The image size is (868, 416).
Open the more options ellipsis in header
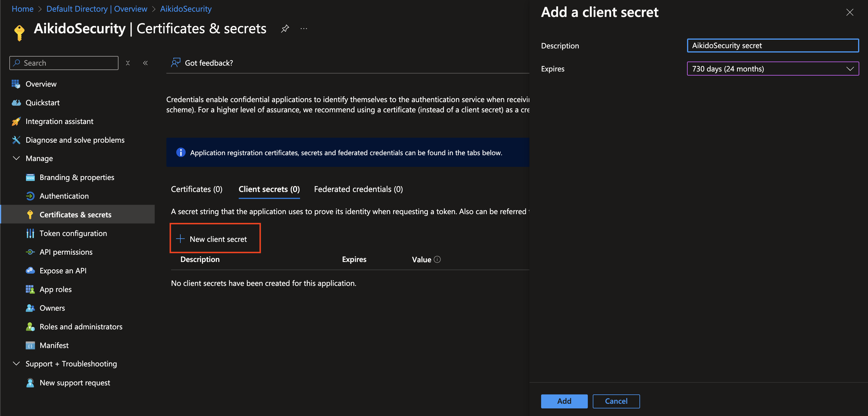pyautogui.click(x=304, y=29)
